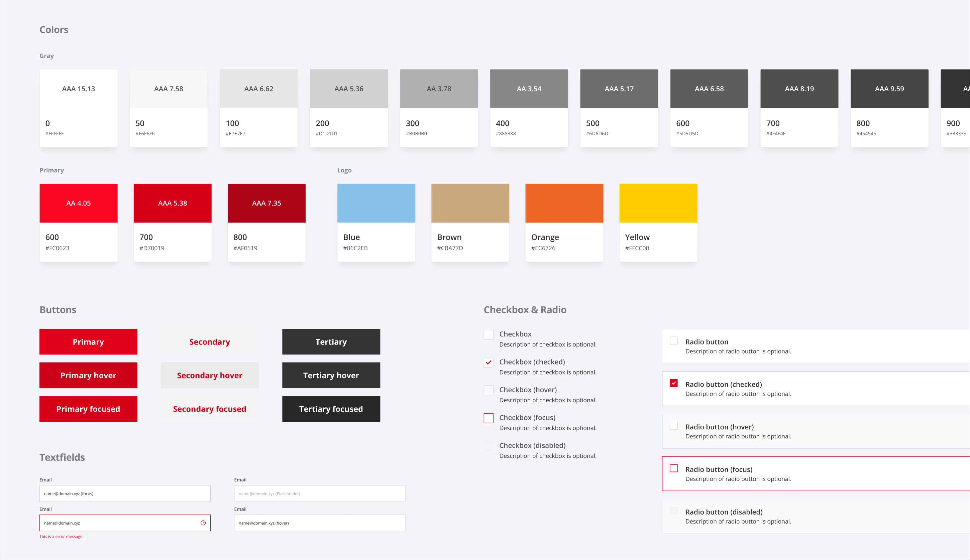970x560 pixels.
Task: Click the 'Tertiary focused' button
Action: point(331,409)
